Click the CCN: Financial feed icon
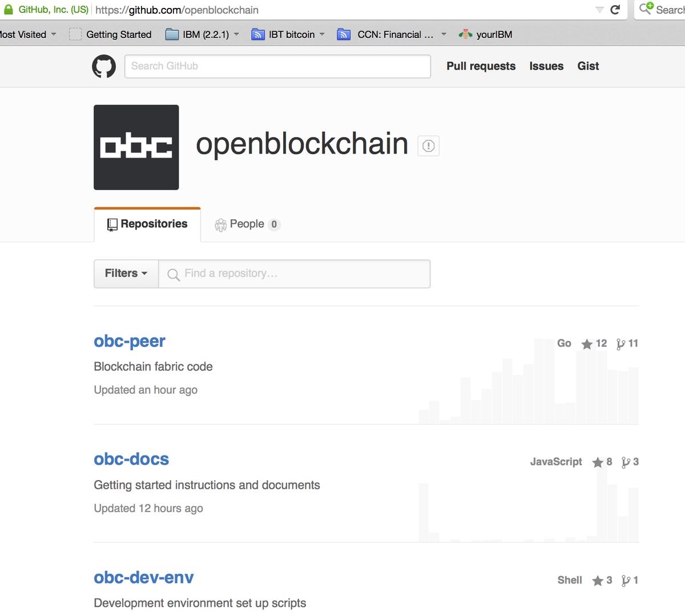The width and height of the screenshot is (685, 616). pos(344,34)
